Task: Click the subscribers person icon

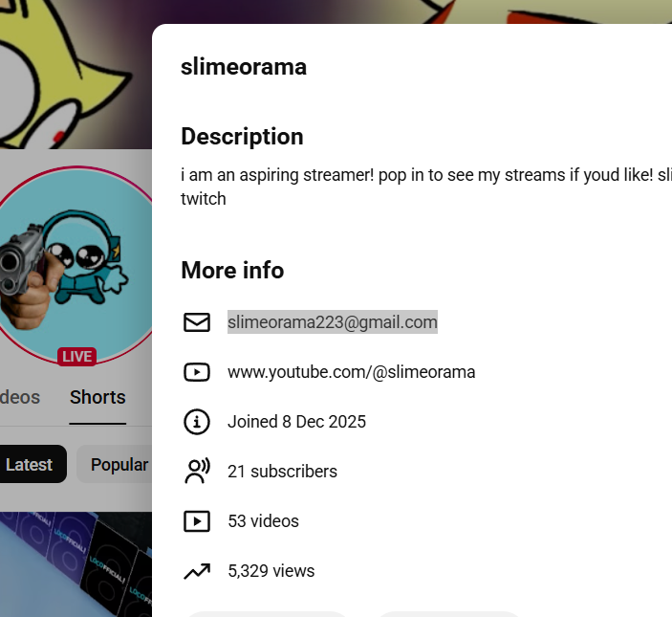Action: 197,472
